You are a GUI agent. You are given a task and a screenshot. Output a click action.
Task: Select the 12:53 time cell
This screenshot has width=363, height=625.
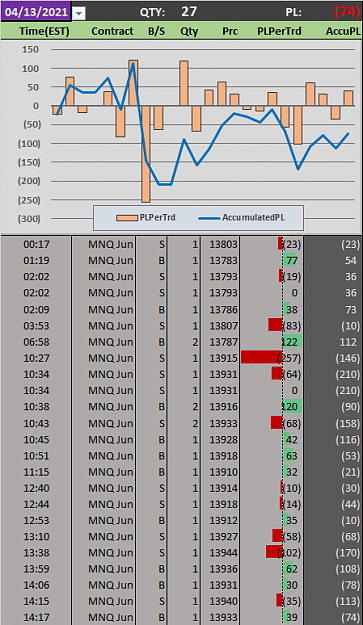[x=36, y=520]
